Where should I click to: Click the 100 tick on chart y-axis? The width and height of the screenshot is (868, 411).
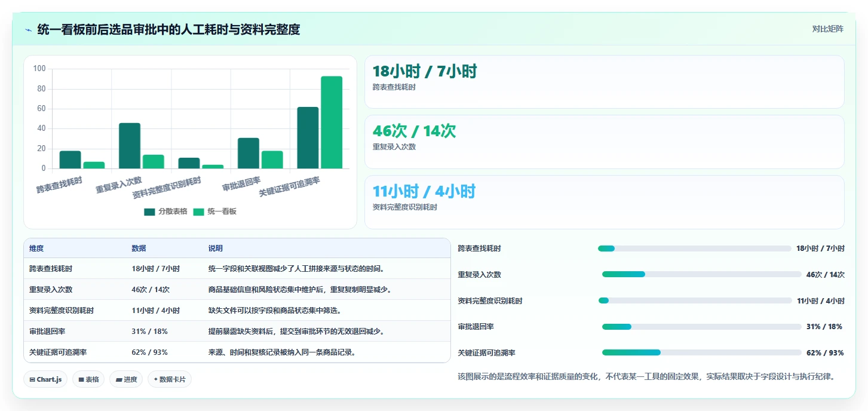(x=39, y=69)
